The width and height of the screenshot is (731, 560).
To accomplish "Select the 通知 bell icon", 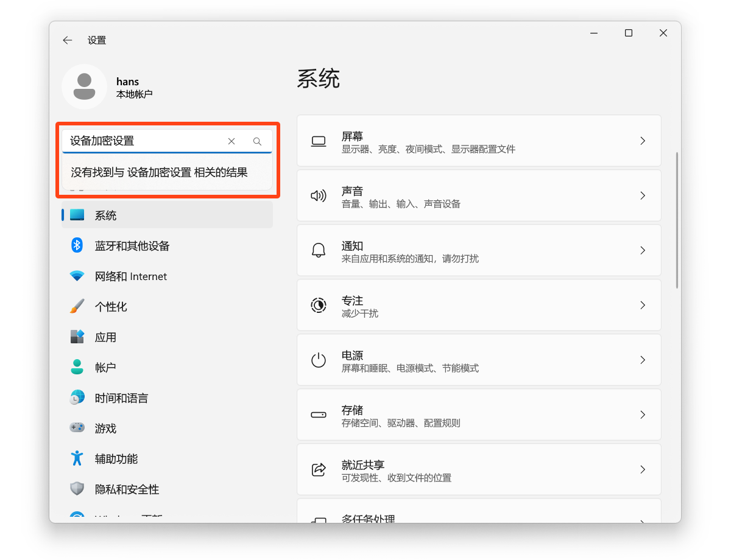I will [x=319, y=250].
